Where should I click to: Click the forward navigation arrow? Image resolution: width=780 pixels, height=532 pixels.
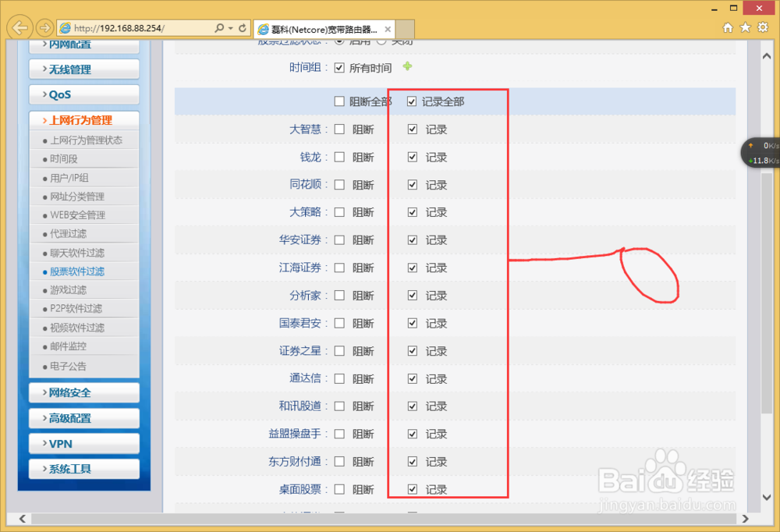[45, 27]
